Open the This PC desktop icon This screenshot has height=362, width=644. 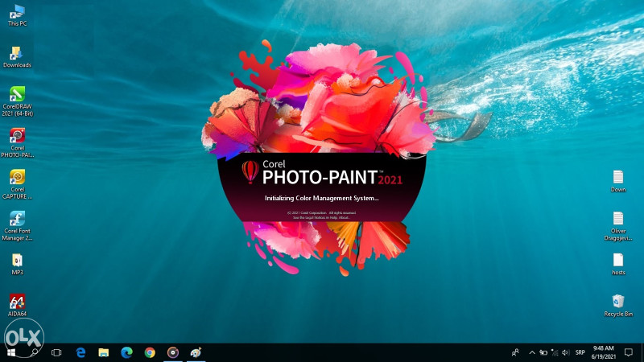click(17, 15)
